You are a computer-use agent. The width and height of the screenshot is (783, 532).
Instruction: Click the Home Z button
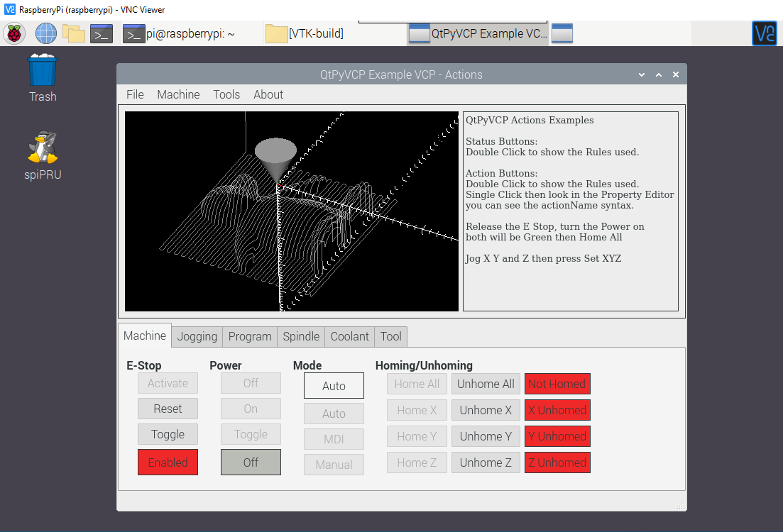(x=417, y=462)
